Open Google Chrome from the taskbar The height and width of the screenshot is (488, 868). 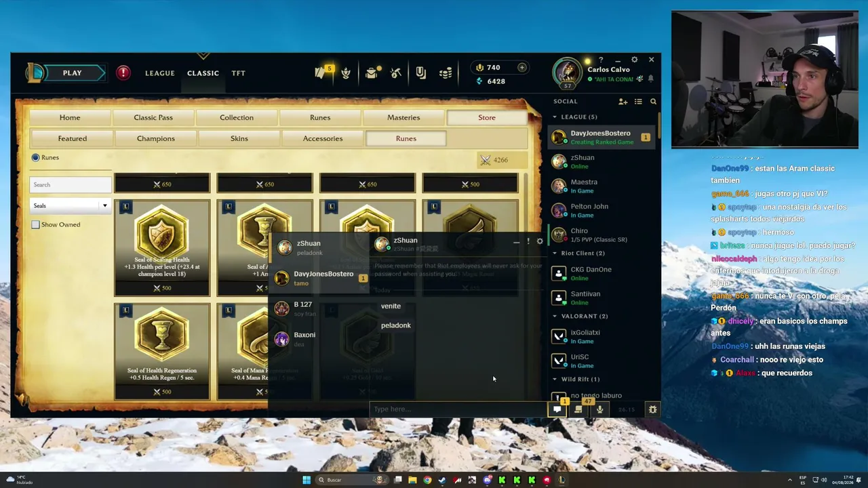427,480
